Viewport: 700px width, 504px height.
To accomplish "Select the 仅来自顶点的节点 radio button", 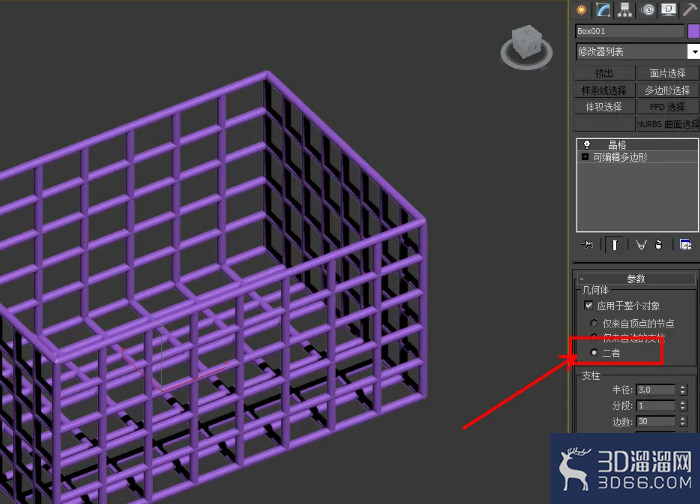I will coord(594,323).
